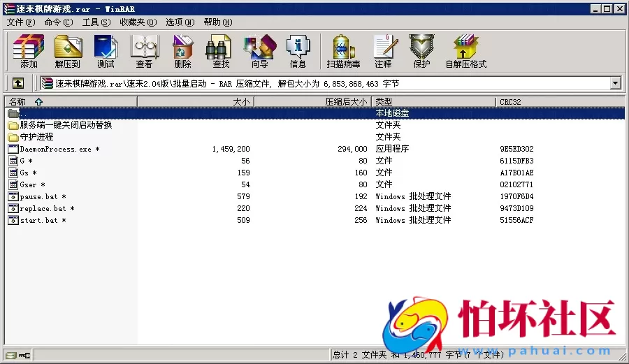Click the Virus Scan (扫描病毒) icon

(343, 51)
